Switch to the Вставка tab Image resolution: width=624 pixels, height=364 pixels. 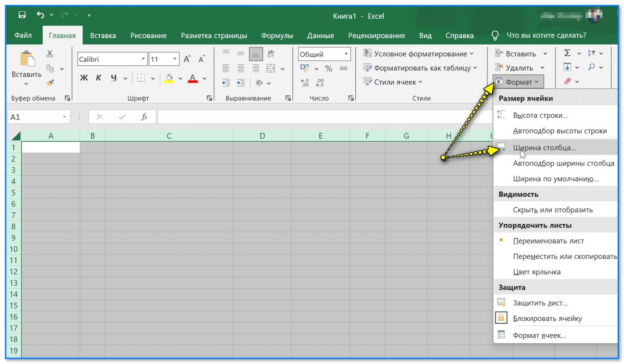tap(103, 35)
